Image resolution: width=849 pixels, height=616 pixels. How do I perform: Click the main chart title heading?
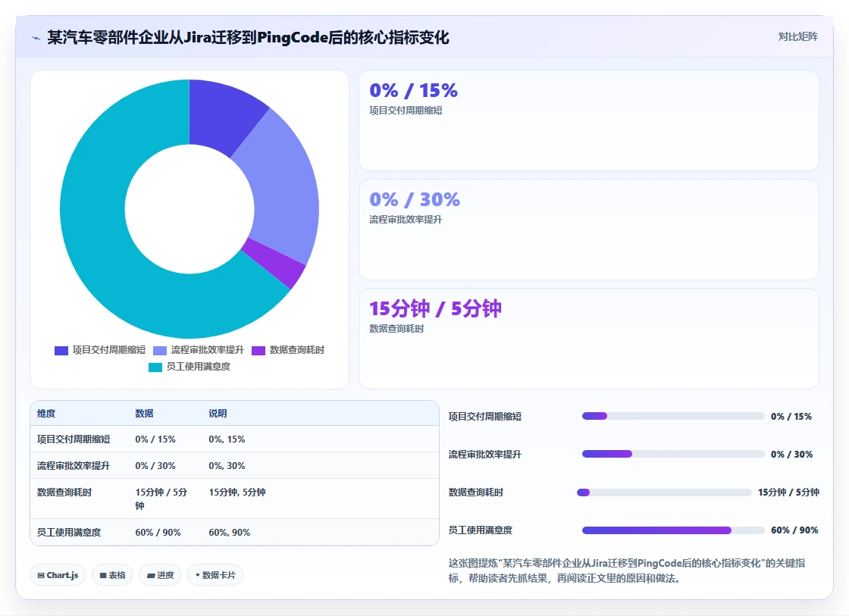point(248,37)
